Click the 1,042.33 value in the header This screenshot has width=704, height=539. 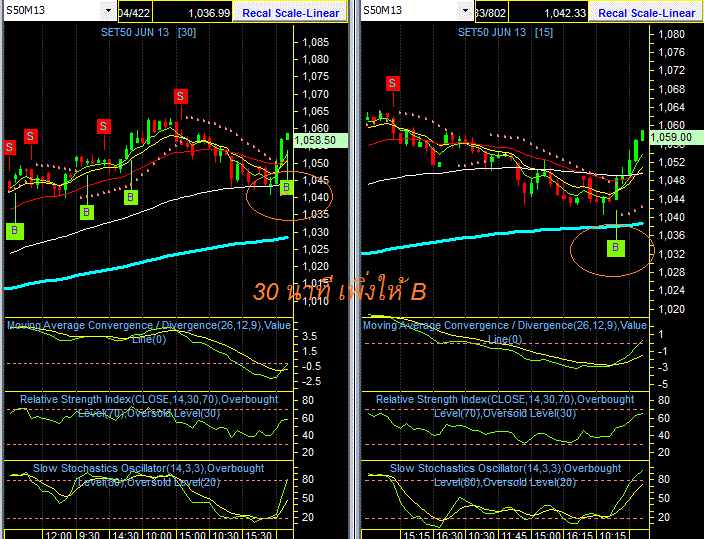(549, 13)
